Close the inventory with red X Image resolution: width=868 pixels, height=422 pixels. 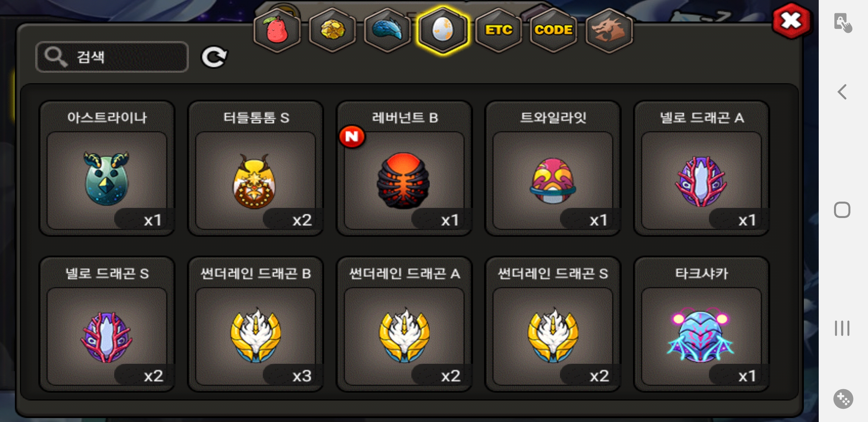pos(791,21)
